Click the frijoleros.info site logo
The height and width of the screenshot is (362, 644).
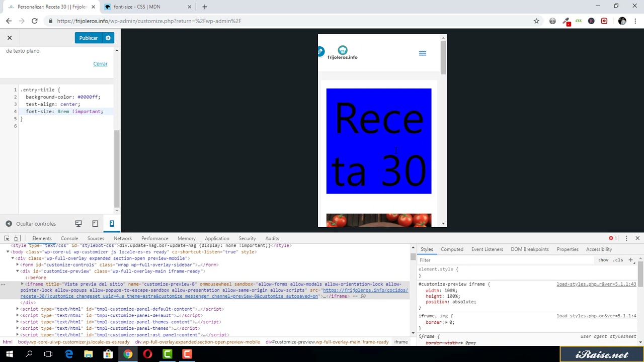[x=342, y=53]
